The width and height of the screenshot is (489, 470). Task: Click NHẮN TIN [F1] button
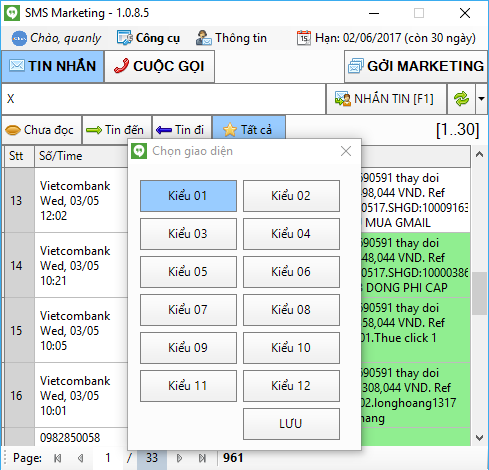(x=386, y=99)
